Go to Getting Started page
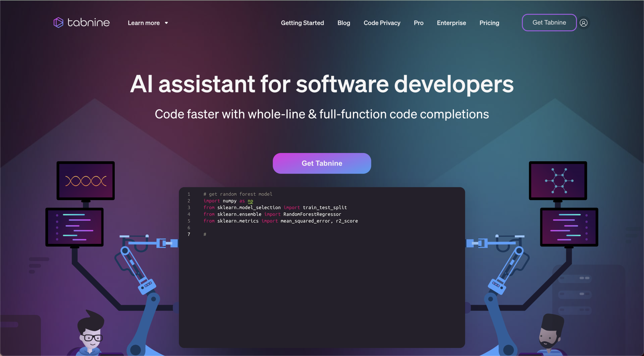The height and width of the screenshot is (356, 644). 302,23
